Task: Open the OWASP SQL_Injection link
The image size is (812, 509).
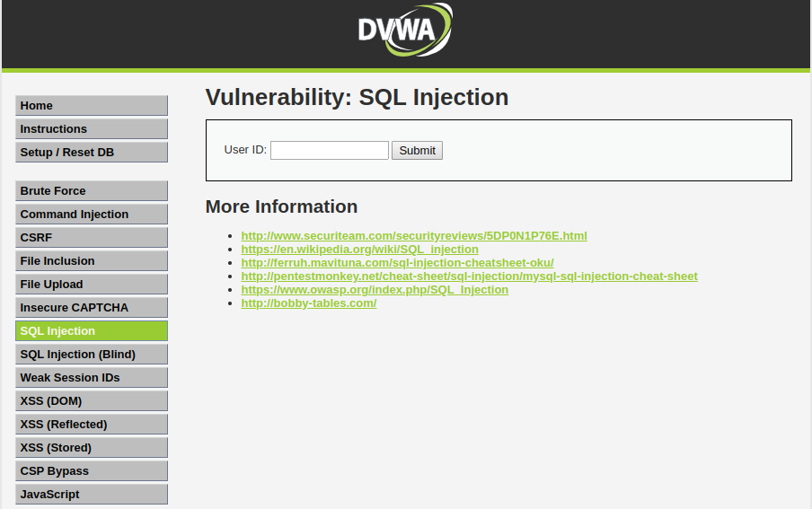Action: coord(375,290)
